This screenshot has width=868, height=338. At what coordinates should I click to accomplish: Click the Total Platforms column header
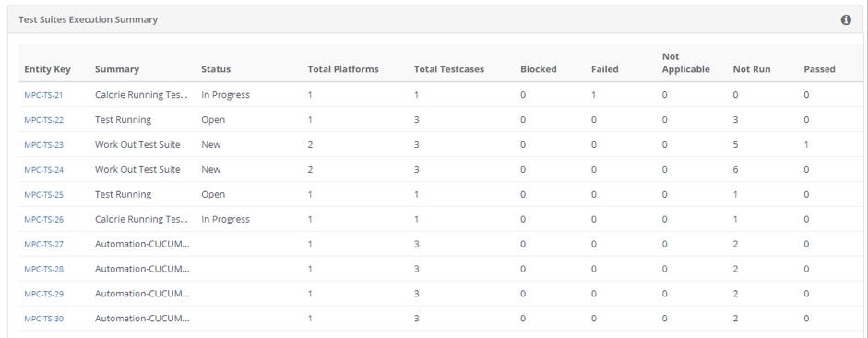pos(343,69)
